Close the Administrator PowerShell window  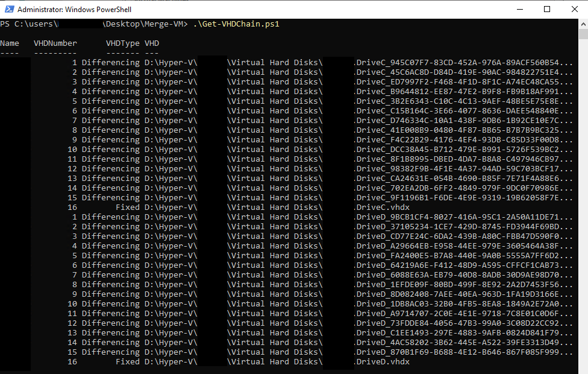[575, 10]
